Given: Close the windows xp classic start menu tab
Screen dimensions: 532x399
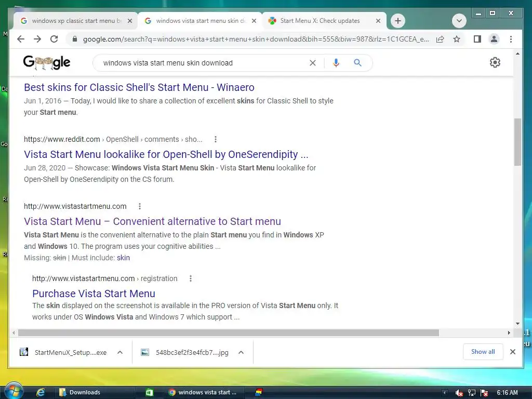Looking at the screenshot, I should tap(129, 21).
